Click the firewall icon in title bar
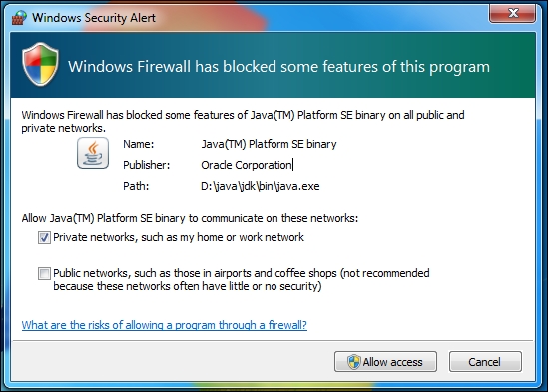Screen dimensions: 548x392 tap(19, 17)
